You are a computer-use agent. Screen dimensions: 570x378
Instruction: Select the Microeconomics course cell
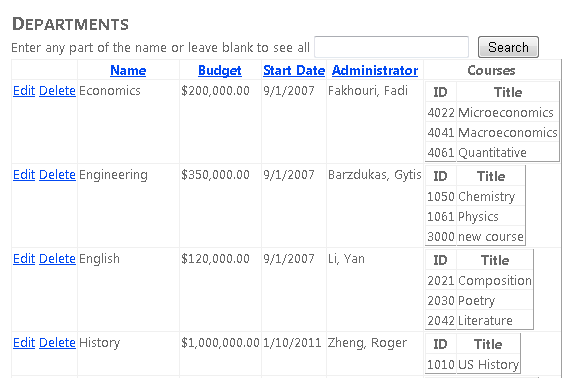click(507, 113)
